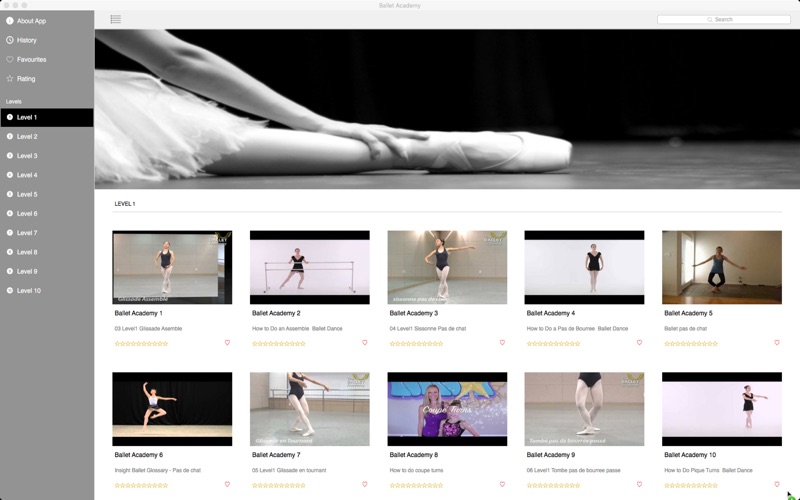Click the search magnifier icon
Screen dimensions: 800x500
(x=709, y=19)
